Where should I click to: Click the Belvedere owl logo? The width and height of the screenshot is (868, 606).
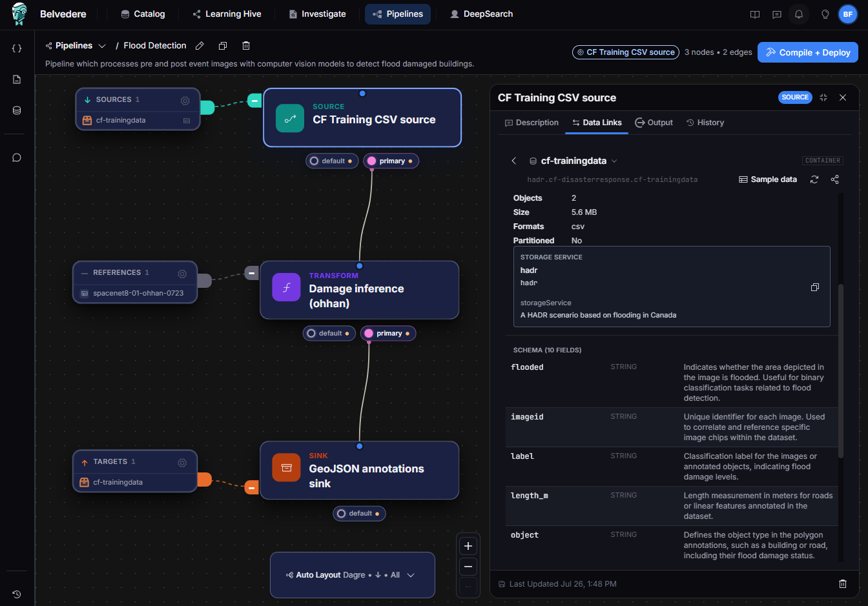pyautogui.click(x=19, y=14)
